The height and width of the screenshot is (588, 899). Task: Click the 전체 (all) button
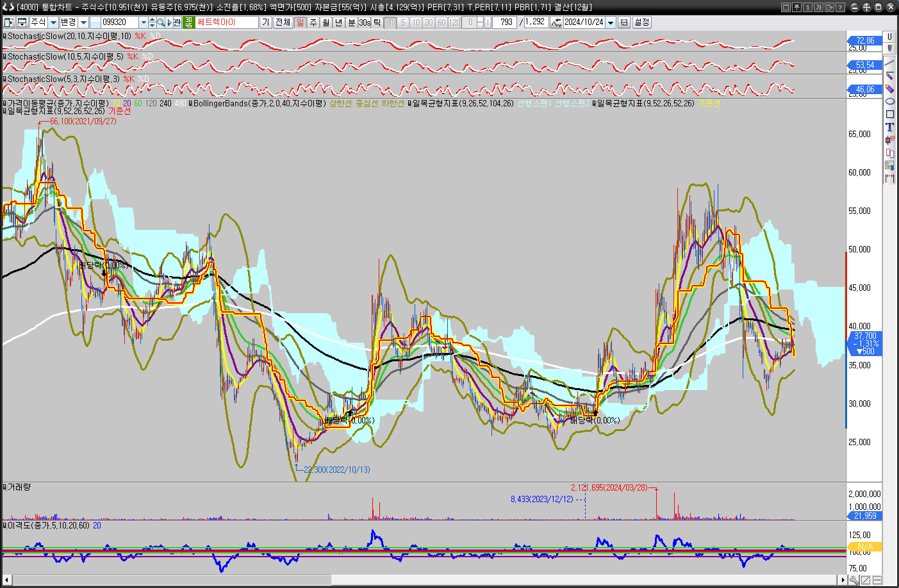[x=283, y=22]
